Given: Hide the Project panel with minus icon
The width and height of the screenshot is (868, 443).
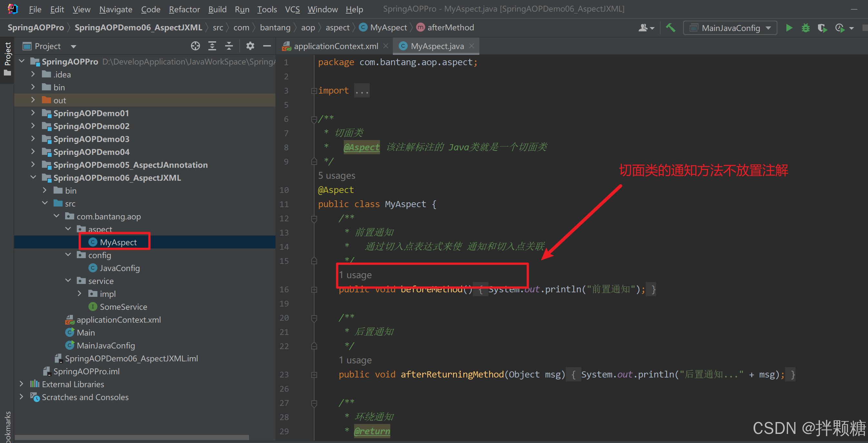Looking at the screenshot, I should [267, 46].
